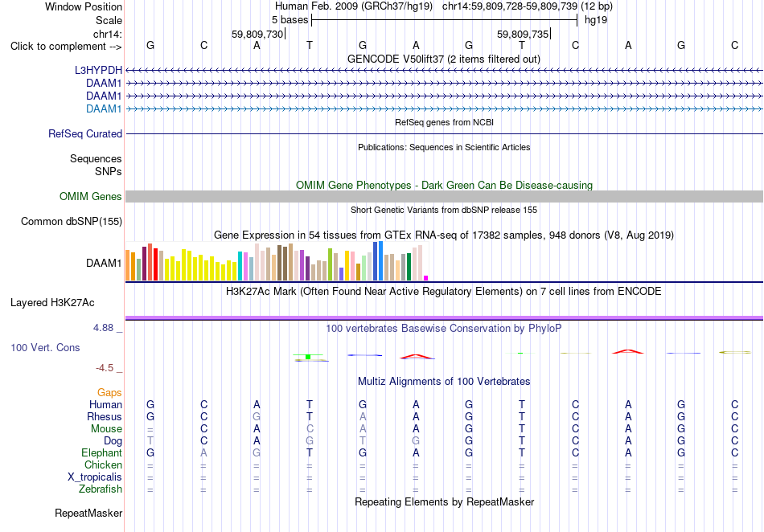
Task: Select the X_tropicalis species row label
Action: pyautogui.click(x=95, y=477)
